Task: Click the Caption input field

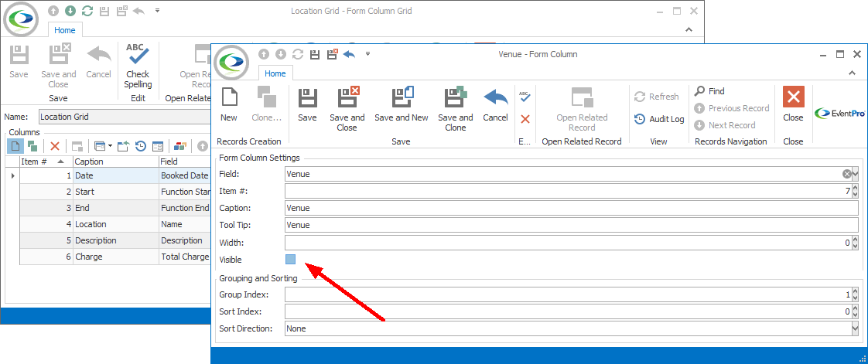Action: pyautogui.click(x=571, y=208)
